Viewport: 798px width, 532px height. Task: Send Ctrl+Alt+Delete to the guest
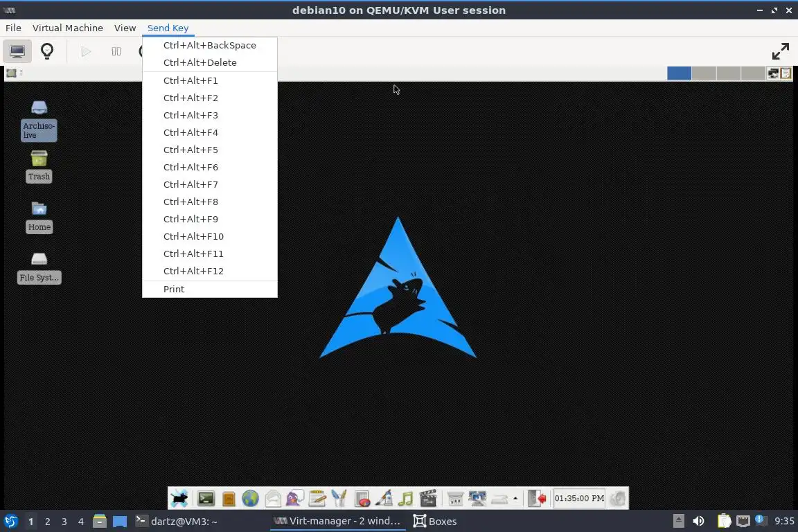pyautogui.click(x=210, y=62)
